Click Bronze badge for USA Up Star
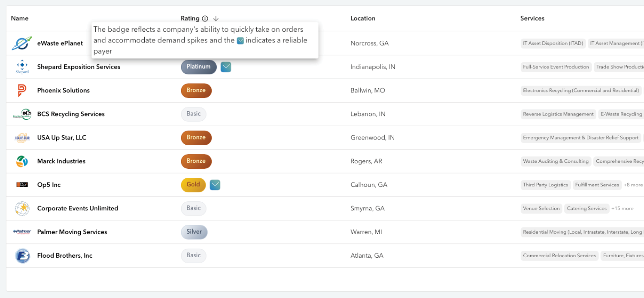 (196, 138)
